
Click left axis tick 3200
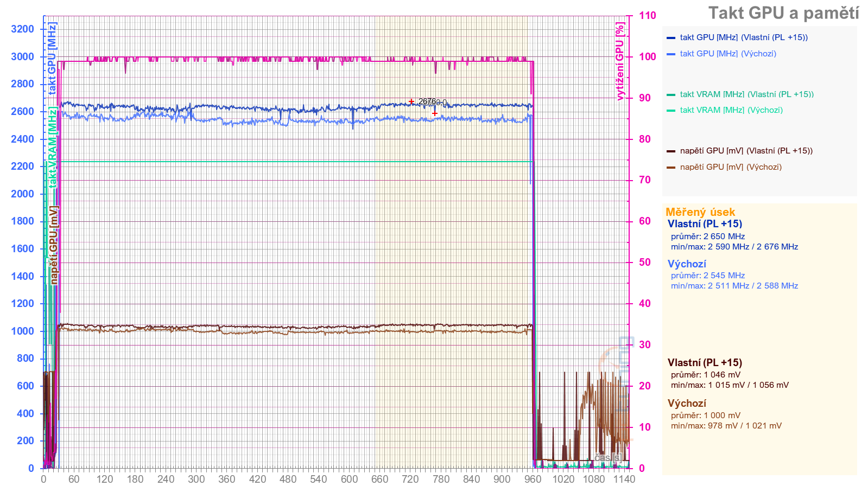click(22, 29)
